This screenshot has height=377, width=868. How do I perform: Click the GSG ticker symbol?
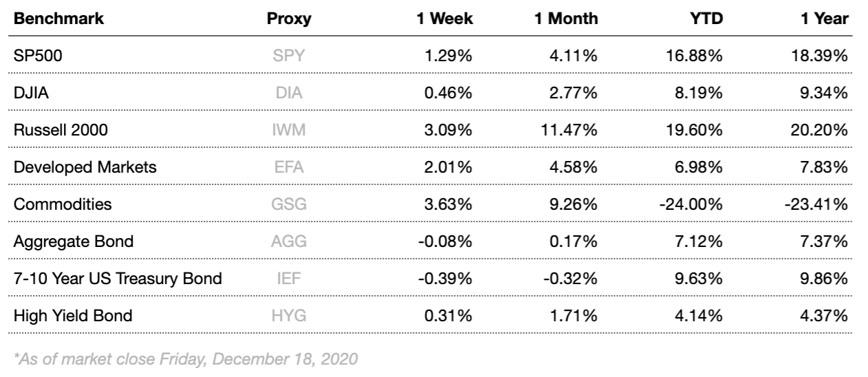(289, 205)
